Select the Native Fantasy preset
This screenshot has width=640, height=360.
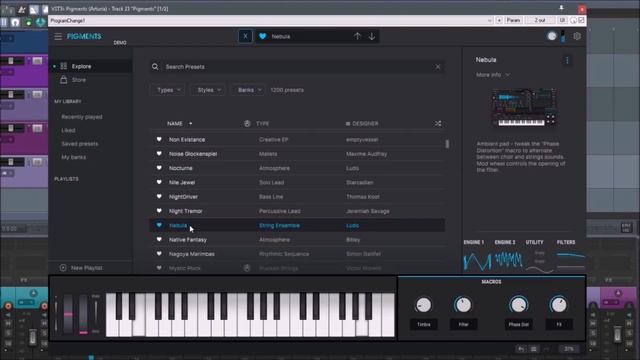pyautogui.click(x=297, y=240)
